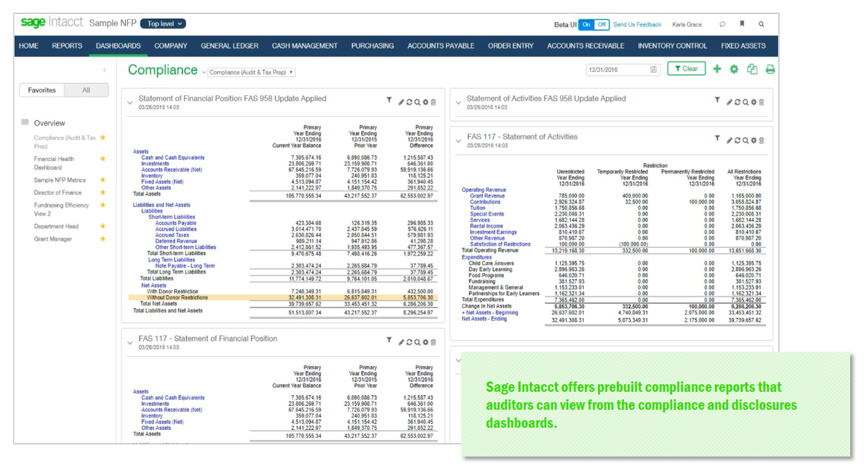This screenshot has width=868, height=472.
Task: Click the green duplicate dashboard icon
Action: [752, 69]
